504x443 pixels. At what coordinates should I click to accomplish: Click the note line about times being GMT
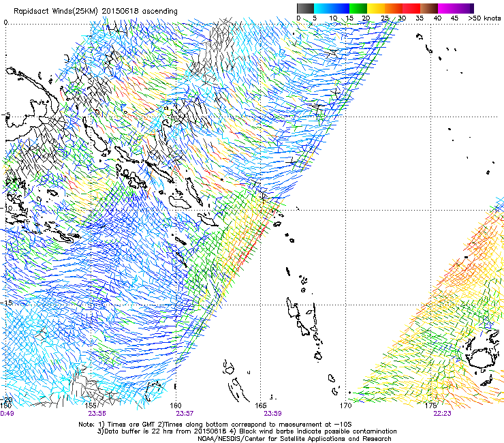(x=215, y=425)
